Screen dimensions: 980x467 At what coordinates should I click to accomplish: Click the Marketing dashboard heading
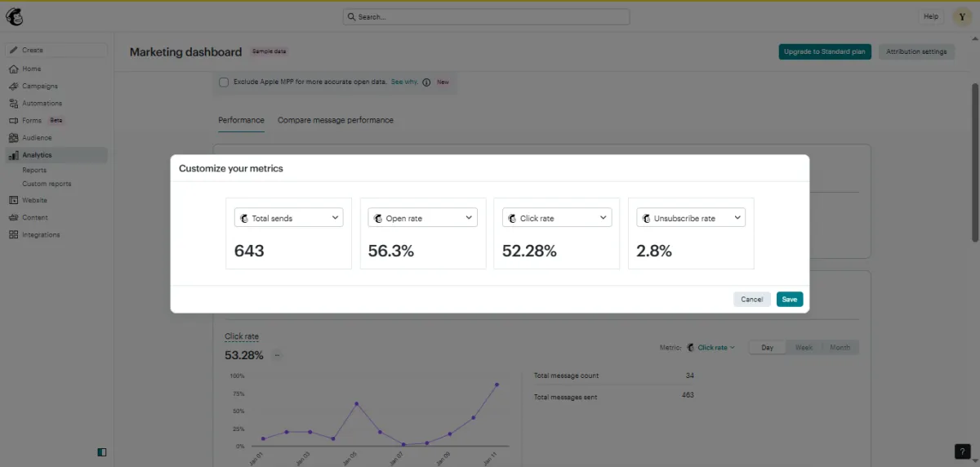tap(185, 51)
